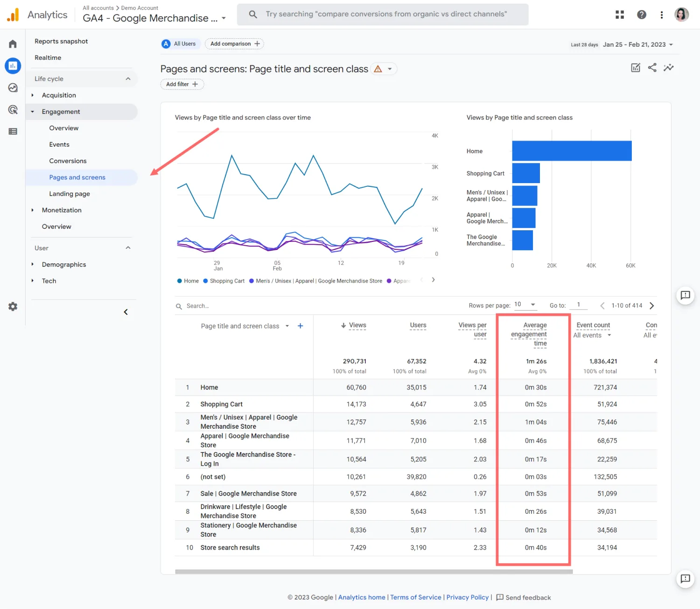The image size is (700, 609).
Task: Click the Customize report edit icon
Action: coord(635,68)
